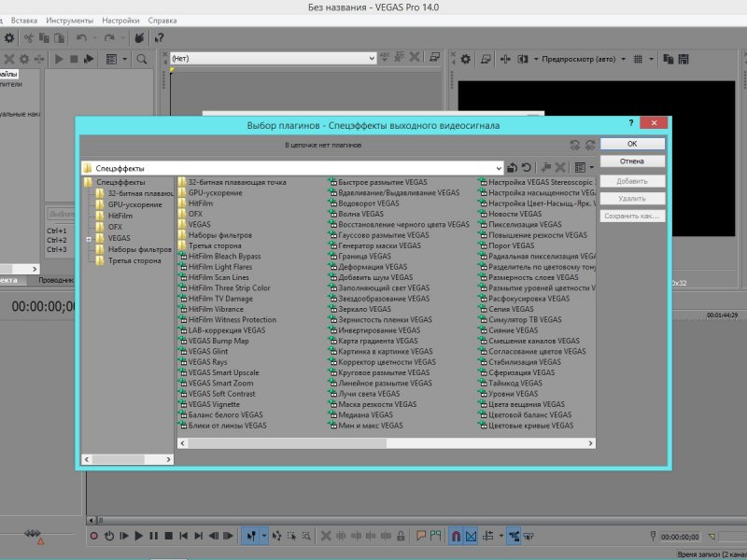Click Go to Start in transport bar
Screen dimensions: 747x560
coord(183,536)
